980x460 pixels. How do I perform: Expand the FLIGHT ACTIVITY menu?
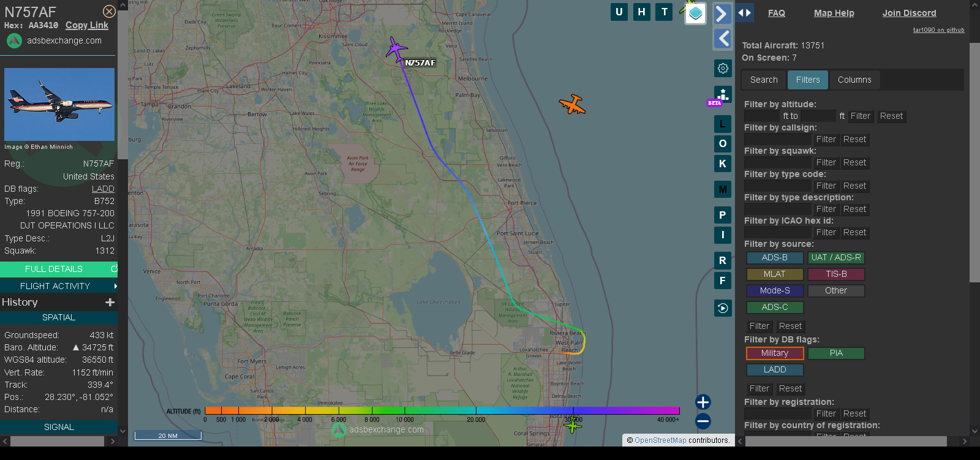pos(59,286)
